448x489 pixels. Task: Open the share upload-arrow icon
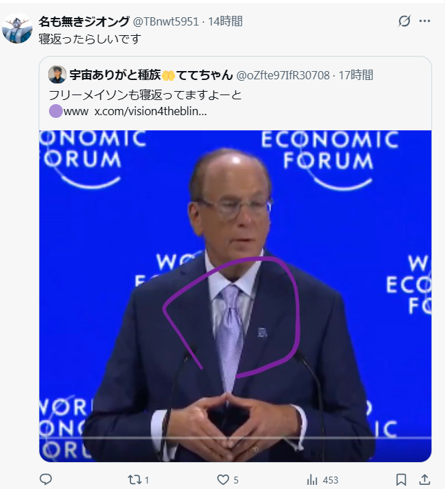coord(425,479)
